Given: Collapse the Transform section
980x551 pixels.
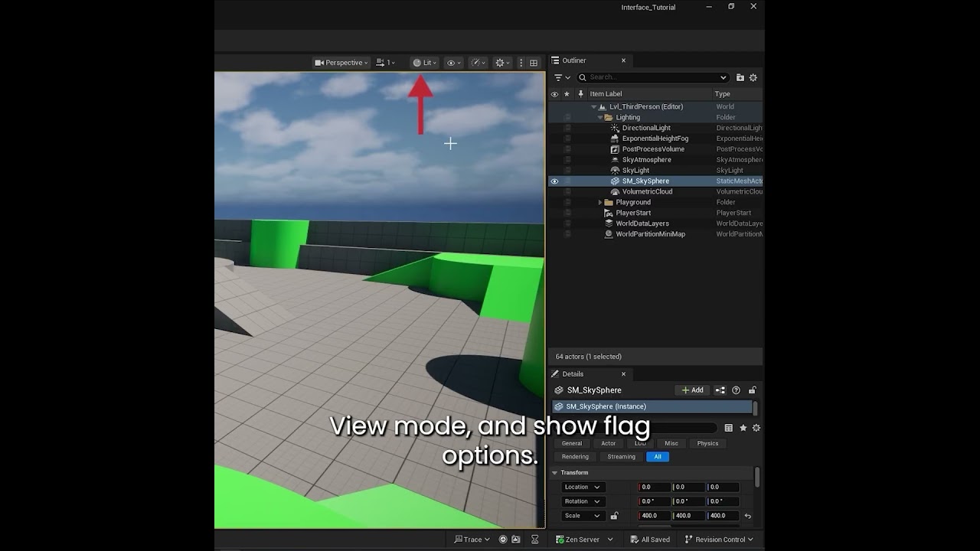Looking at the screenshot, I should pyautogui.click(x=555, y=473).
